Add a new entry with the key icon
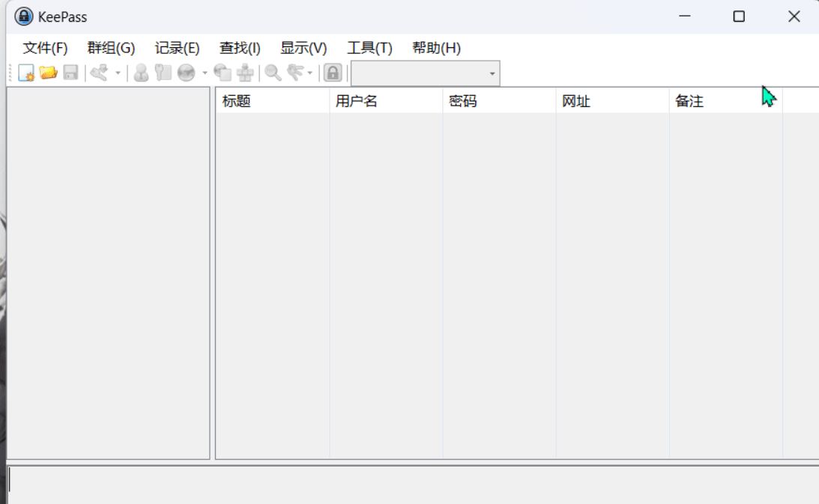Screen dimensions: 819x504 coord(99,73)
